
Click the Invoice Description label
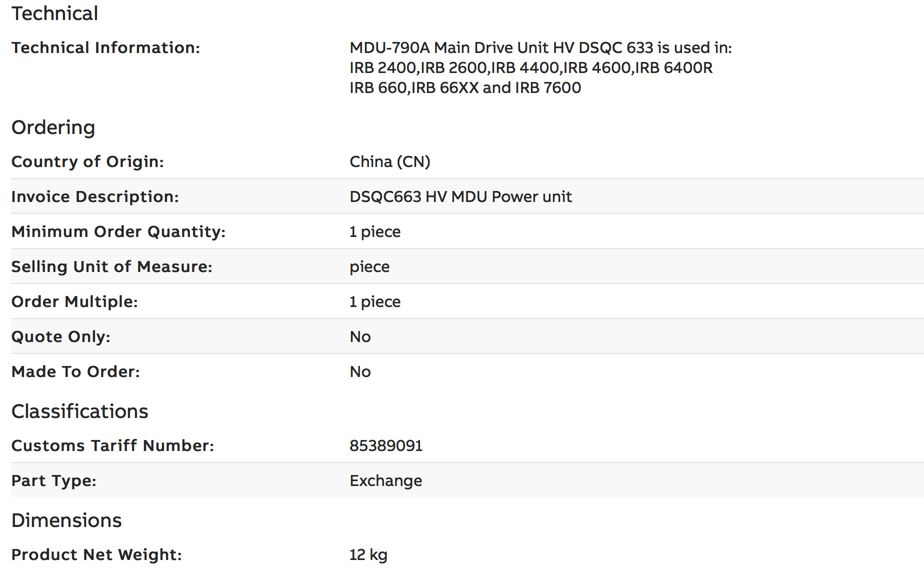pyautogui.click(x=95, y=196)
